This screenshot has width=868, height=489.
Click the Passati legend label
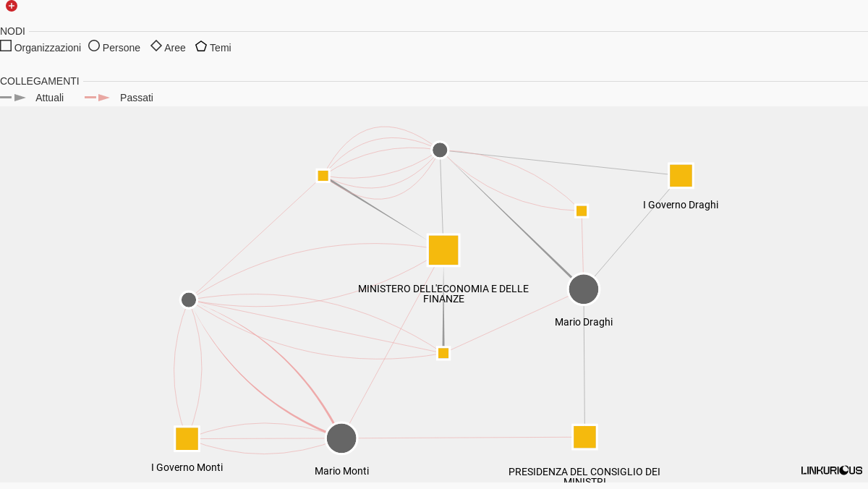point(137,98)
